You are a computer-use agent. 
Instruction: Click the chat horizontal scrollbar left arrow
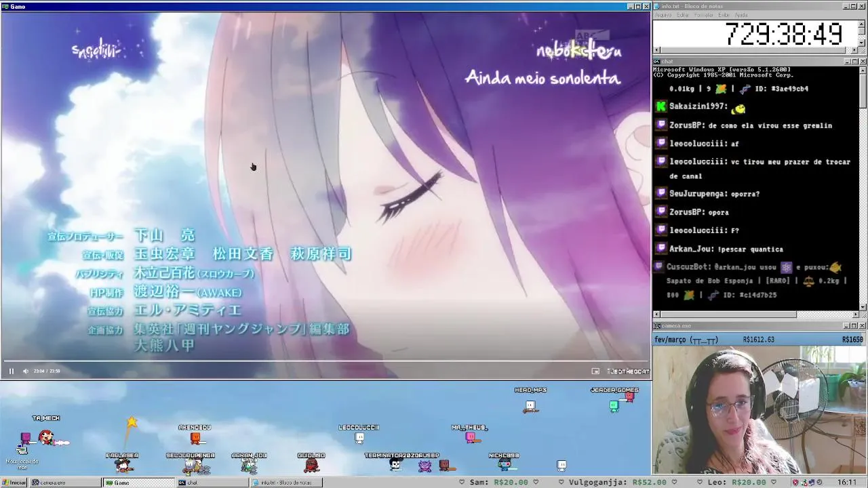click(656, 314)
